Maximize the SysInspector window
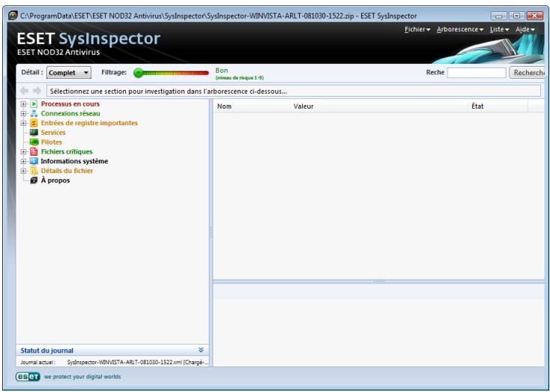The image size is (550, 392). 517,16
